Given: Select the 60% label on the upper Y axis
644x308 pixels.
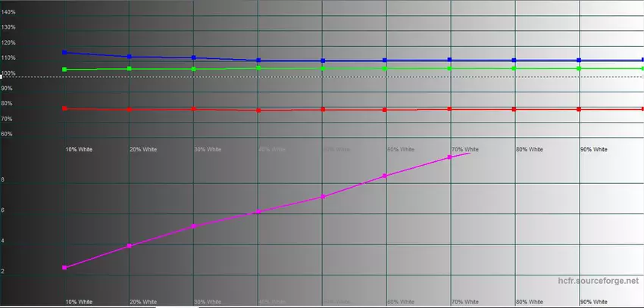Looking at the screenshot, I should click(7, 134).
